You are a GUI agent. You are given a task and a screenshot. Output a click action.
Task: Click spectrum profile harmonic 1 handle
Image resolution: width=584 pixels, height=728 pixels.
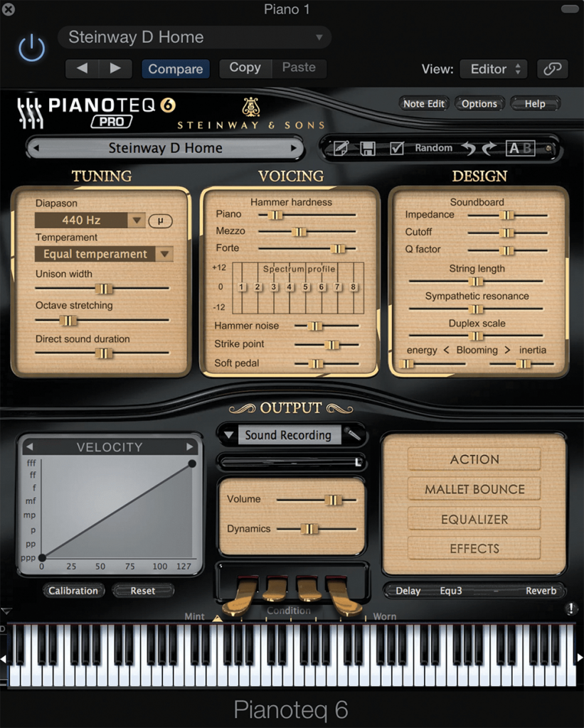pyautogui.click(x=241, y=287)
